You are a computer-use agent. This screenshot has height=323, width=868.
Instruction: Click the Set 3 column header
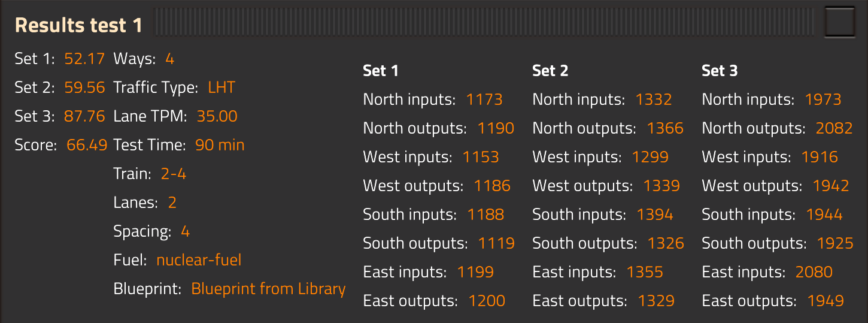coord(720,71)
